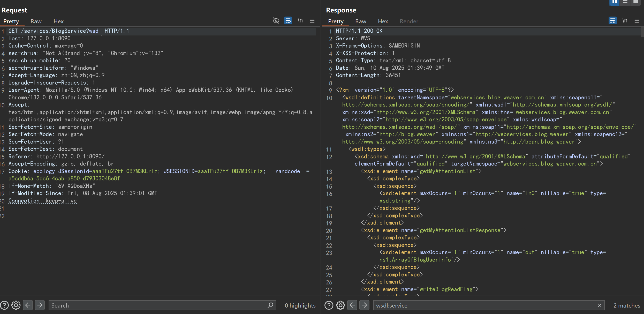Open search settings gear below Response pane
Image resolution: width=644 pixels, height=314 pixels.
click(x=340, y=305)
